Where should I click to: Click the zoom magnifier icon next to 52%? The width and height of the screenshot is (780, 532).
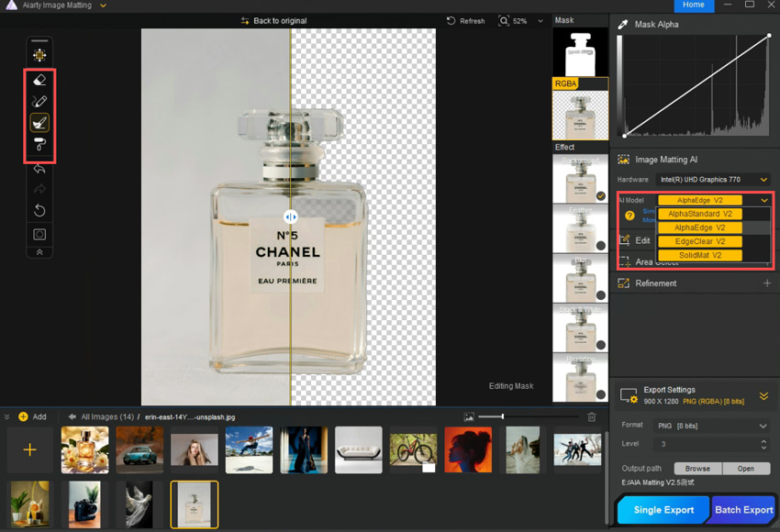click(x=504, y=21)
